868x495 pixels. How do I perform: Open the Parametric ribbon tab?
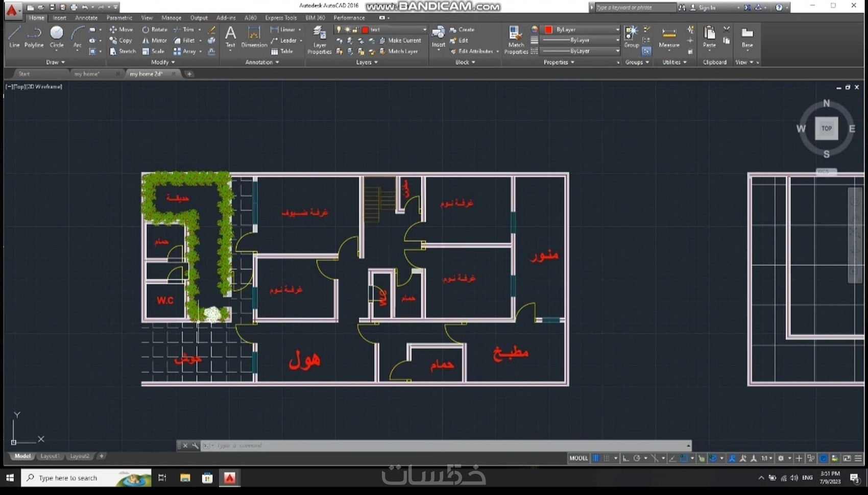pyautogui.click(x=119, y=18)
